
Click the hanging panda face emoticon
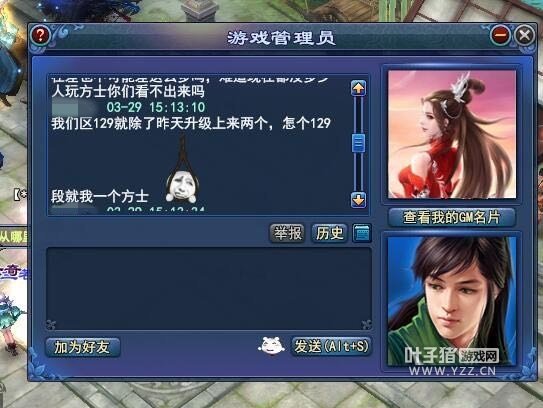coord(181,170)
